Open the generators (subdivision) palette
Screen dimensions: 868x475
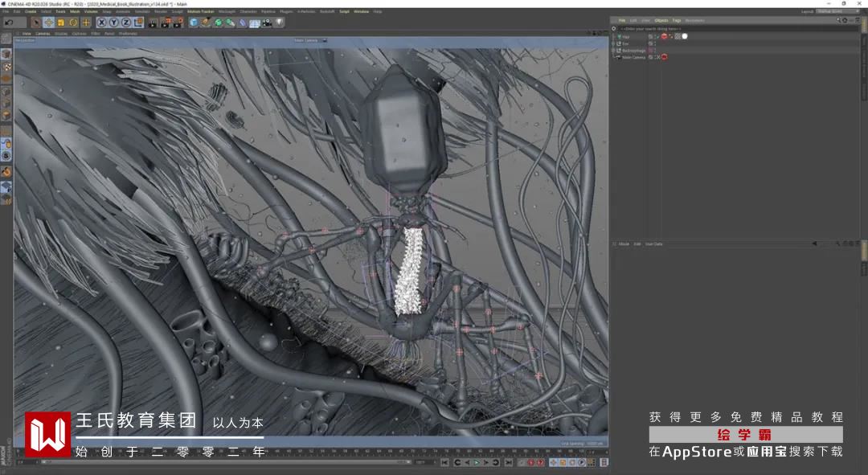[x=218, y=23]
